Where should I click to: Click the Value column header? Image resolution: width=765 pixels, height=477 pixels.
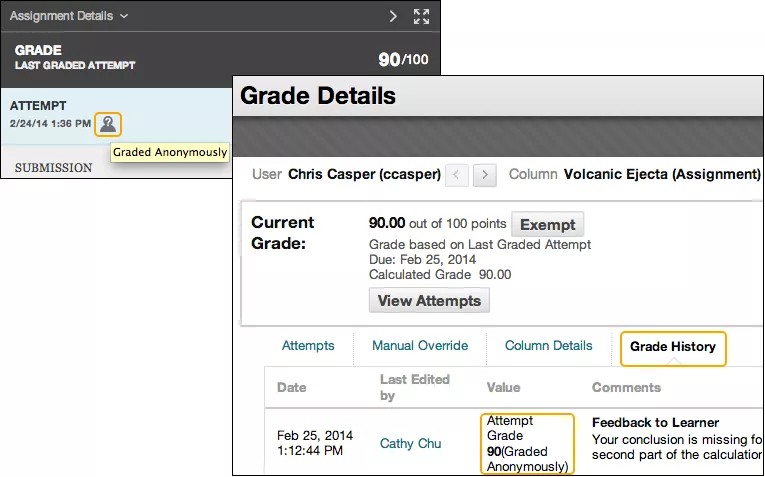[x=503, y=387]
